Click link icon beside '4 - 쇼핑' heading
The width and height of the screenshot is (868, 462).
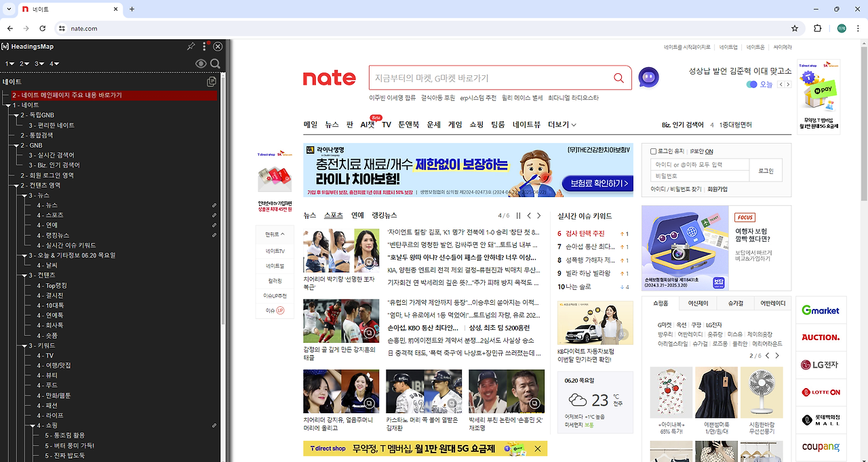pos(214,425)
